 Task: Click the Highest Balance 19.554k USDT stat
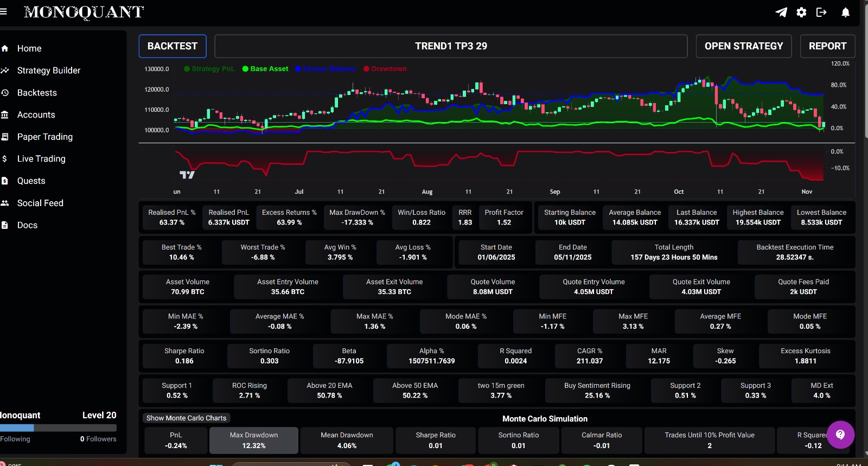pyautogui.click(x=758, y=218)
